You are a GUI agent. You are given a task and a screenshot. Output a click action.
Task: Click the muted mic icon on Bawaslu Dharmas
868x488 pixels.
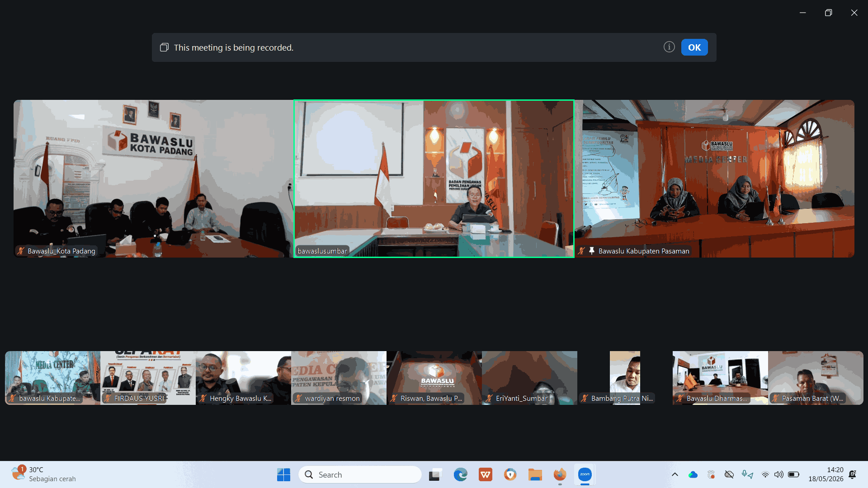click(x=680, y=398)
